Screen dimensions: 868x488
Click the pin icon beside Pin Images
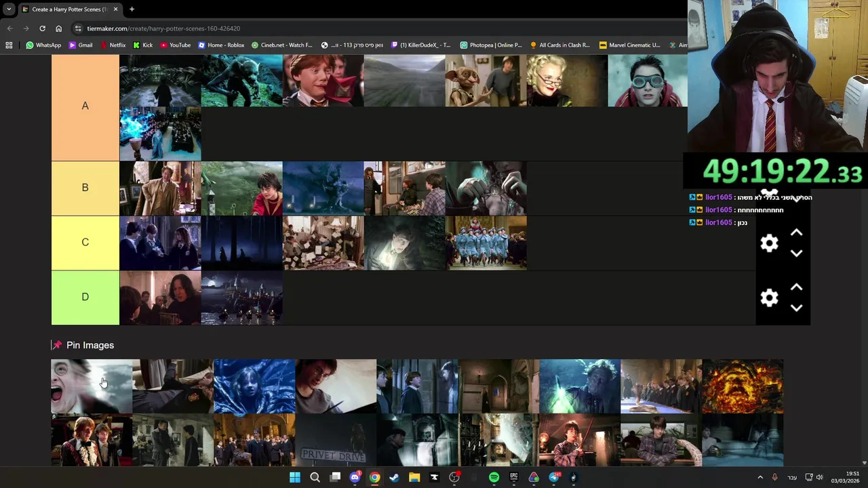(57, 345)
